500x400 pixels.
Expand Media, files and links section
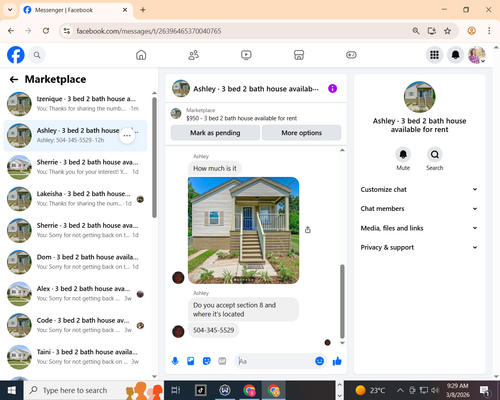pos(419,228)
